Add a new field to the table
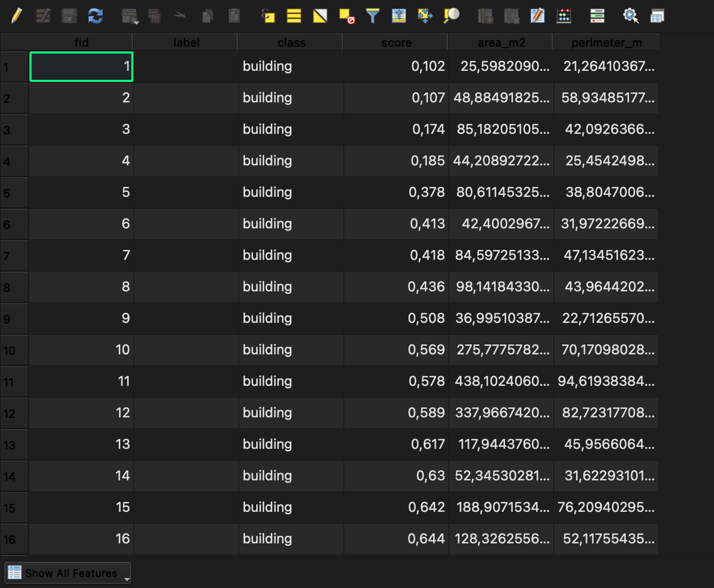 (486, 16)
